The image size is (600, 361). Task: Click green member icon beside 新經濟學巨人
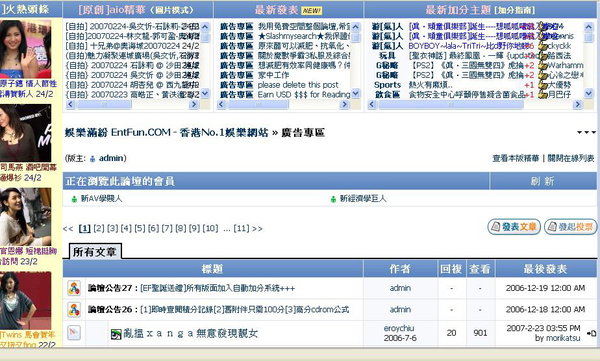[333, 199]
